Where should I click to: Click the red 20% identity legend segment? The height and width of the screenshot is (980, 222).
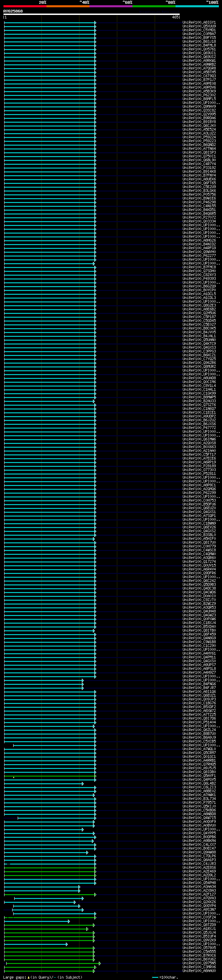tap(25, 6)
